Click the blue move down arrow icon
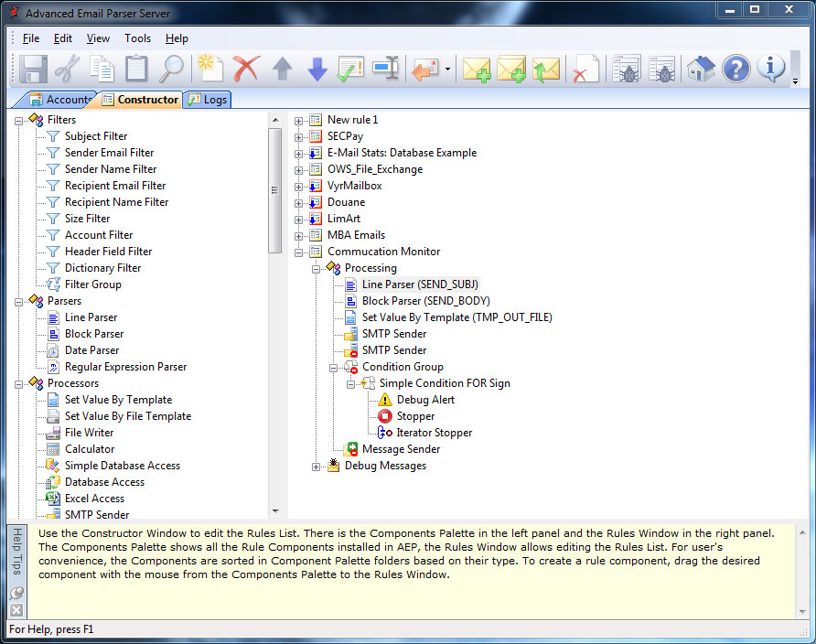Screen dimensions: 816x644 click(317, 70)
